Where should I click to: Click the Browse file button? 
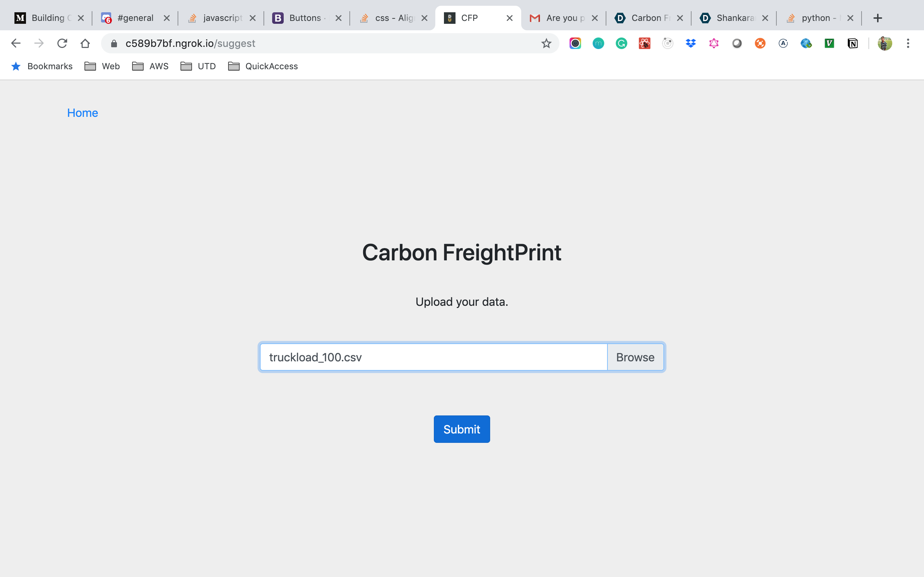[x=635, y=357]
